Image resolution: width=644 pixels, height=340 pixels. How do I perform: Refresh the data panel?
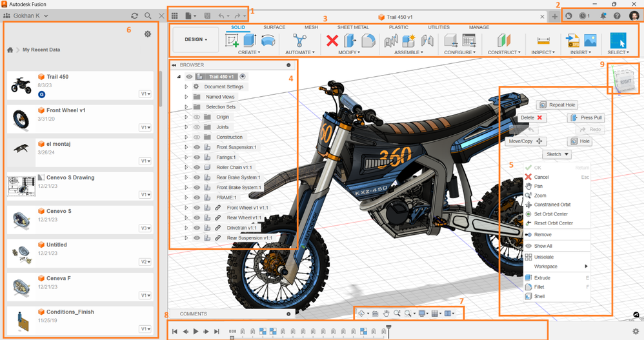tap(134, 15)
